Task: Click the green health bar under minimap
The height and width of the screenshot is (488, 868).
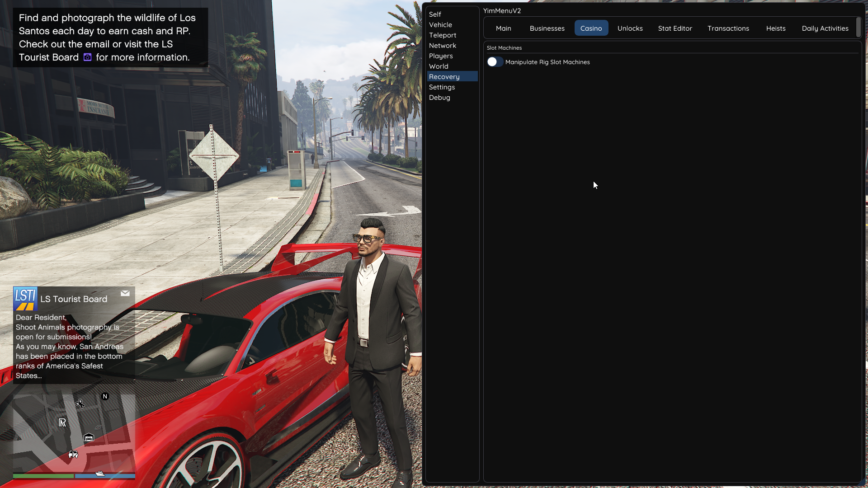Action: pos(43,476)
